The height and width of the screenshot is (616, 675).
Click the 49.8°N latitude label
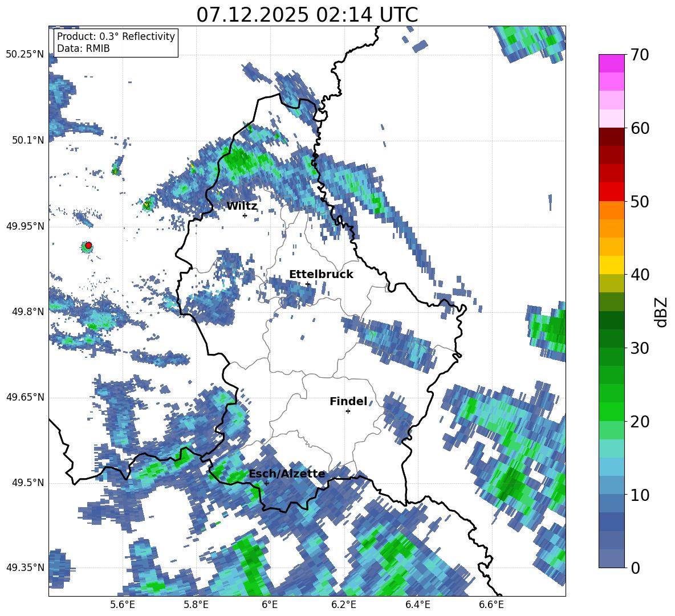point(28,312)
